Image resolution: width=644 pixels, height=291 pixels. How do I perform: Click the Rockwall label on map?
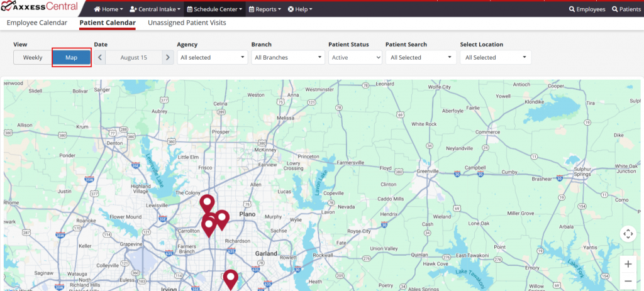pyautogui.click(x=323, y=255)
